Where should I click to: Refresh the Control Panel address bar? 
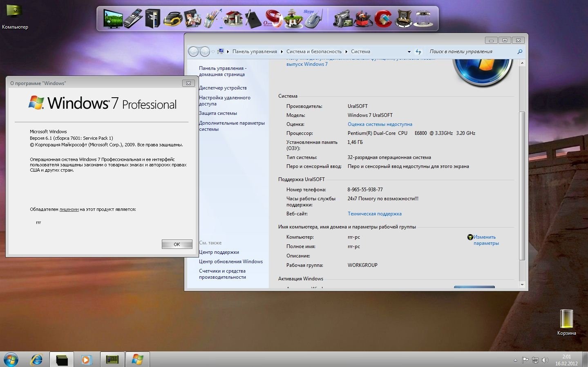pos(418,52)
